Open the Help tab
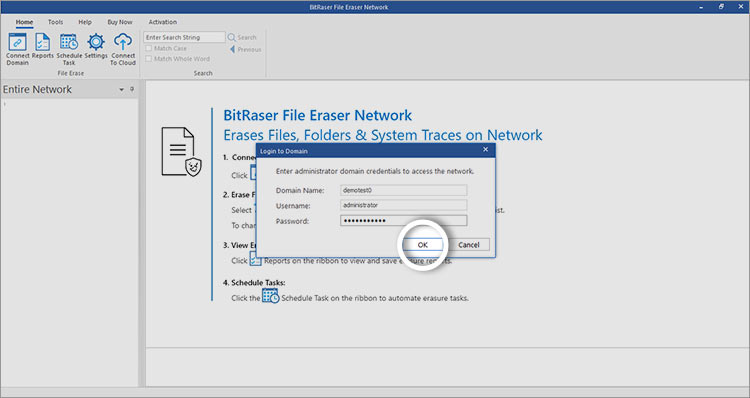Viewport: 750px width, 398px height. 85,22
